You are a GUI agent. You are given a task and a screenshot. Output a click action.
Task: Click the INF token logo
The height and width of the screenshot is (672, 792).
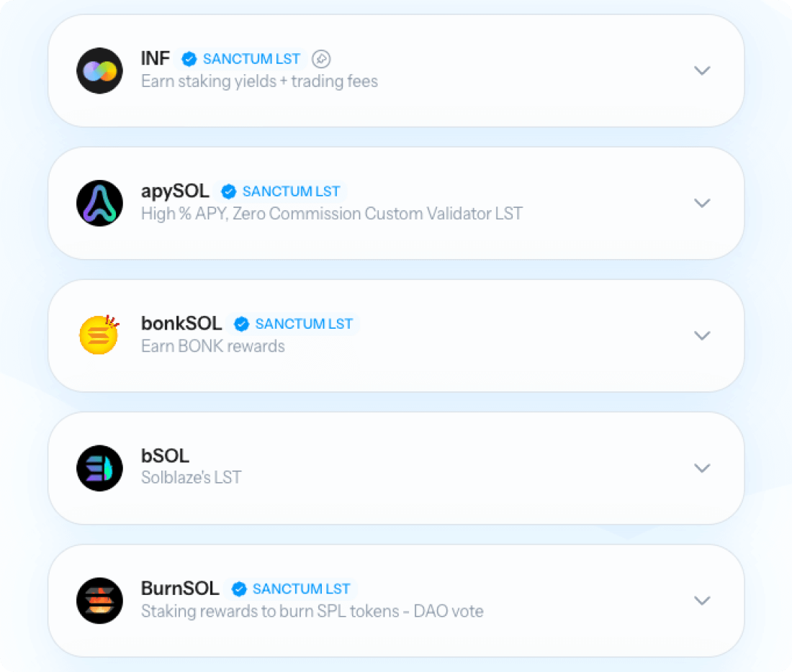click(99, 71)
